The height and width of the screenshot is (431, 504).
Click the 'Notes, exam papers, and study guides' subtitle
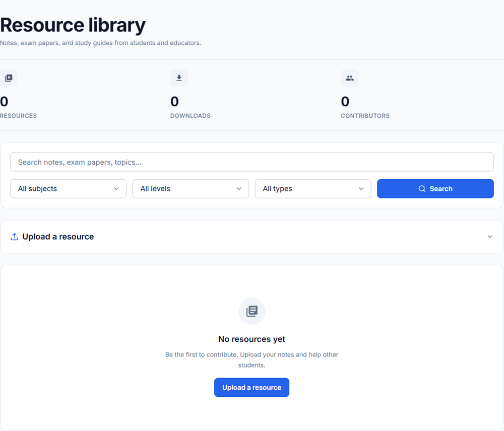point(100,43)
